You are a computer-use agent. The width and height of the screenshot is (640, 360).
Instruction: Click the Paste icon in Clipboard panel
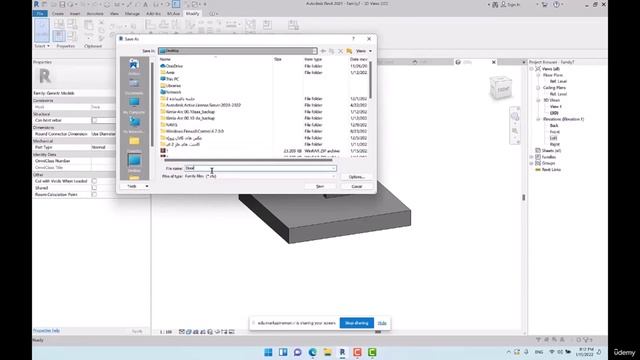[x=88, y=25]
